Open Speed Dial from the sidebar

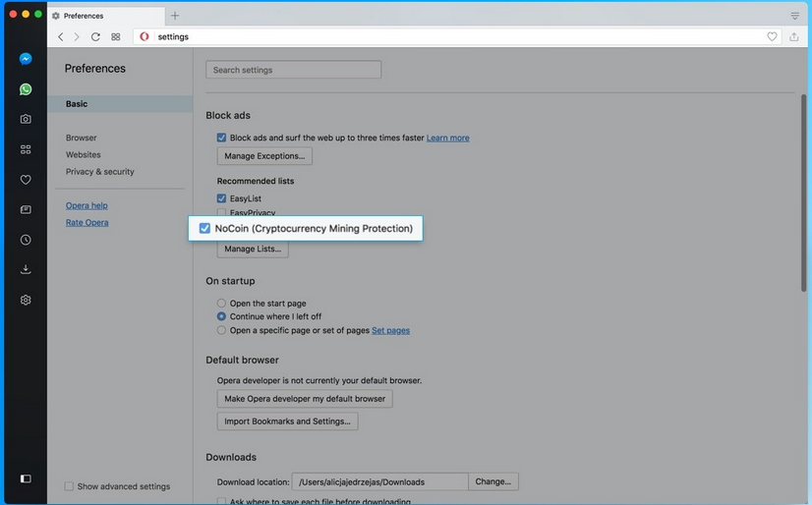(26, 149)
